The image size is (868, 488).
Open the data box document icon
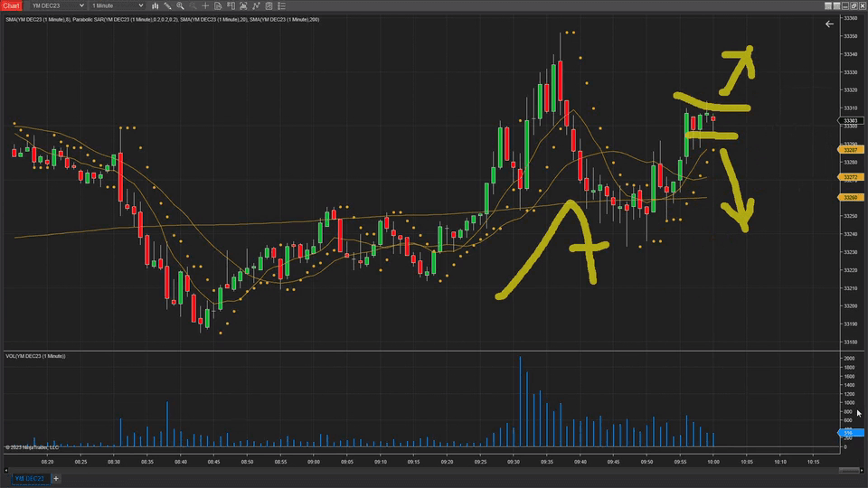[218, 5]
